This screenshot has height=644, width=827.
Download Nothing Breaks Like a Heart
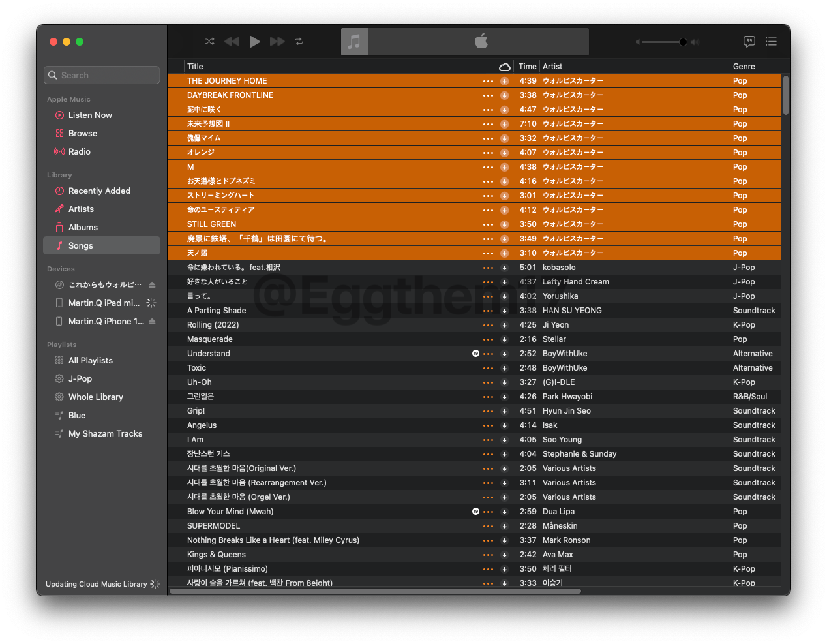[x=504, y=540]
